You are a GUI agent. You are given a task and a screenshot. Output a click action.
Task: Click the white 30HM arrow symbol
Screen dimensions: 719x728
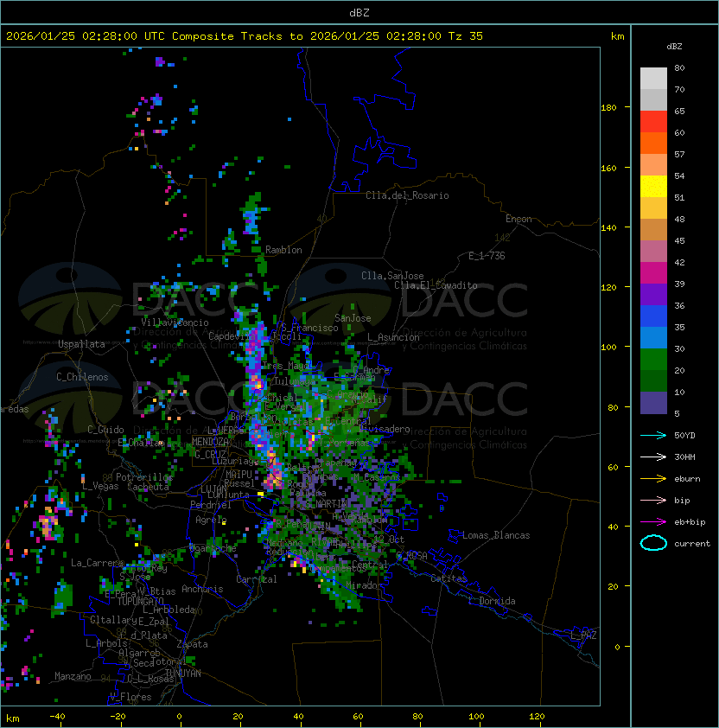(653, 457)
